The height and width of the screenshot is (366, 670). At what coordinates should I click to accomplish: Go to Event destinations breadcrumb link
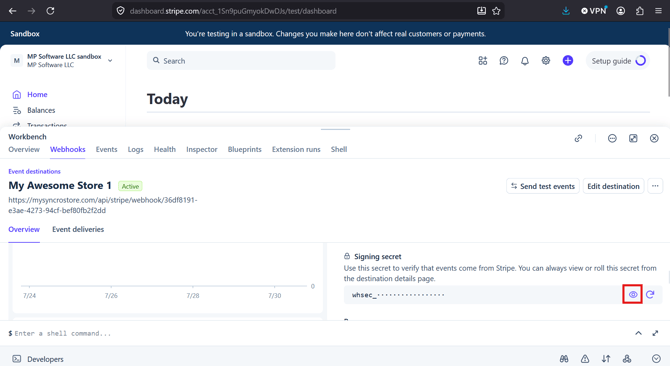pyautogui.click(x=35, y=171)
